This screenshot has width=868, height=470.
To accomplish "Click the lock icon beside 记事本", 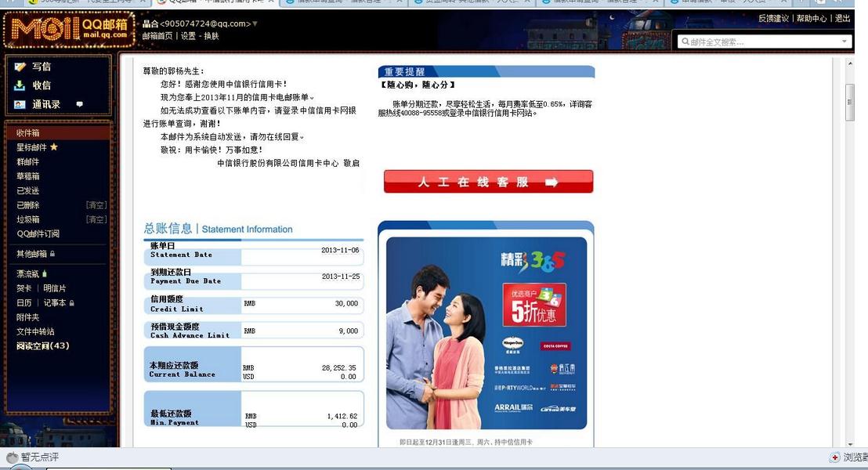I will point(72,303).
